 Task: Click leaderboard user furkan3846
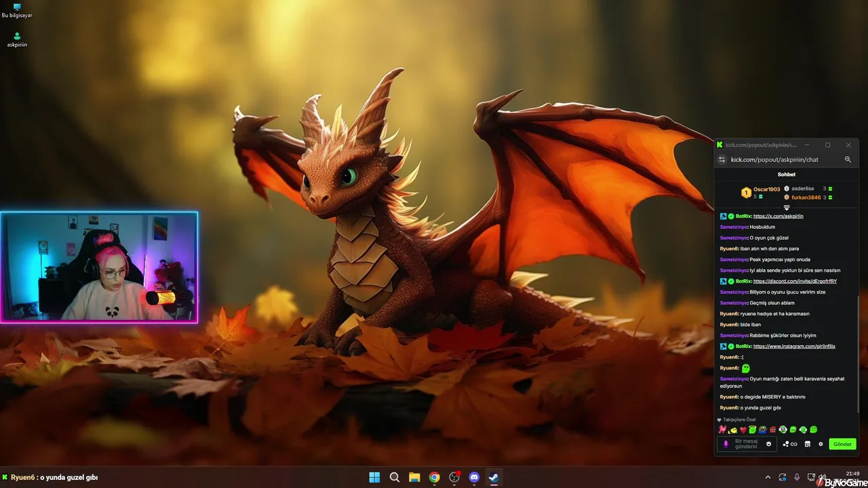[x=806, y=197]
